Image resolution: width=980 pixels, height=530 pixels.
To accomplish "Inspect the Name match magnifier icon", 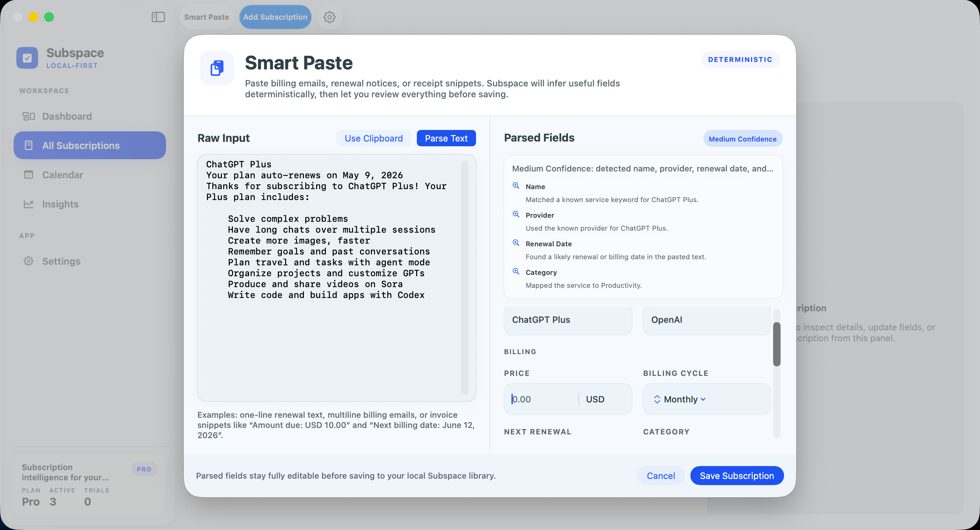I will point(516,185).
